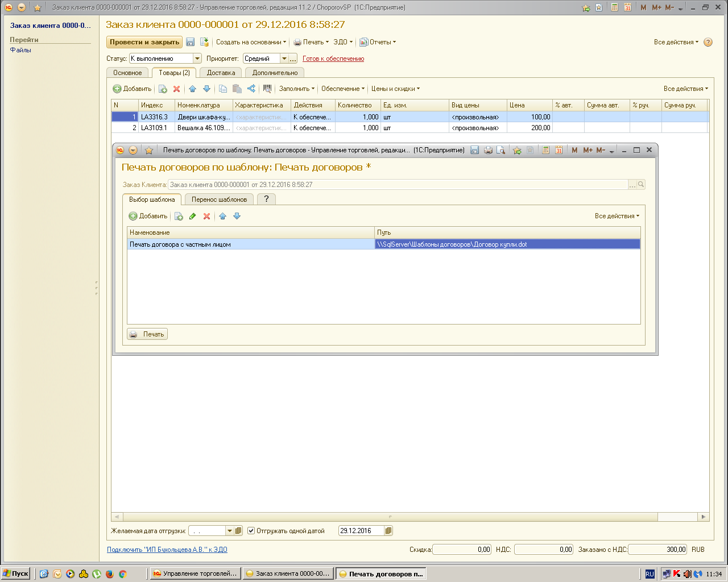Expand the Статус dropdown

click(197, 59)
